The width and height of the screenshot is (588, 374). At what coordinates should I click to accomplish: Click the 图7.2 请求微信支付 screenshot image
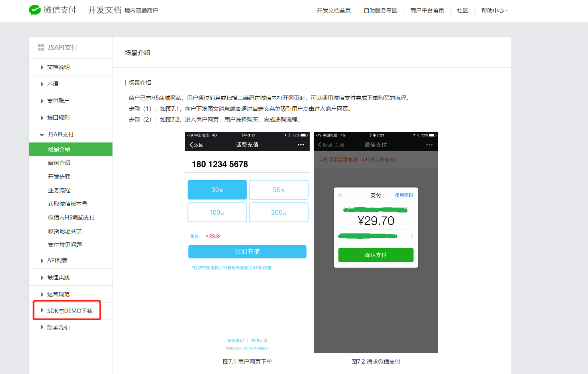pos(376,242)
